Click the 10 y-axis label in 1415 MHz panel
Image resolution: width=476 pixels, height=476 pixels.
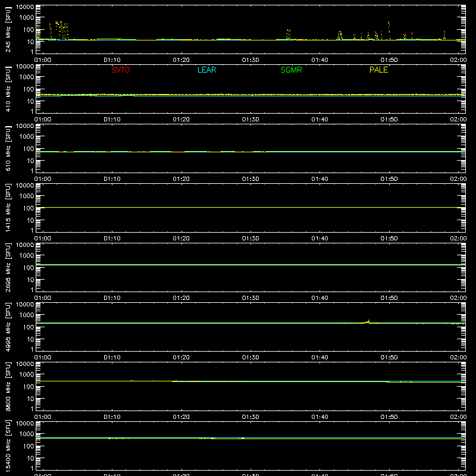coord(30,220)
